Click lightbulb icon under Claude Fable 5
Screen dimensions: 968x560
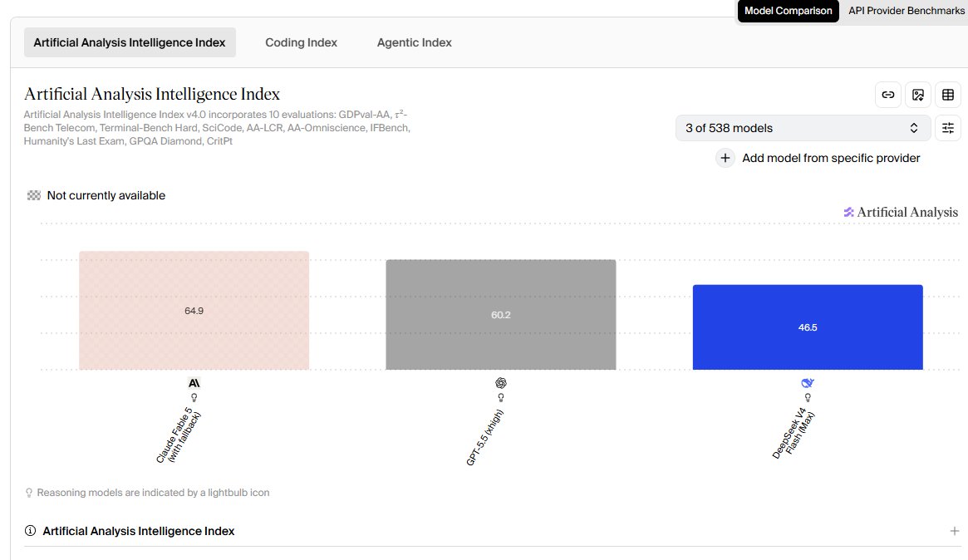coord(194,398)
